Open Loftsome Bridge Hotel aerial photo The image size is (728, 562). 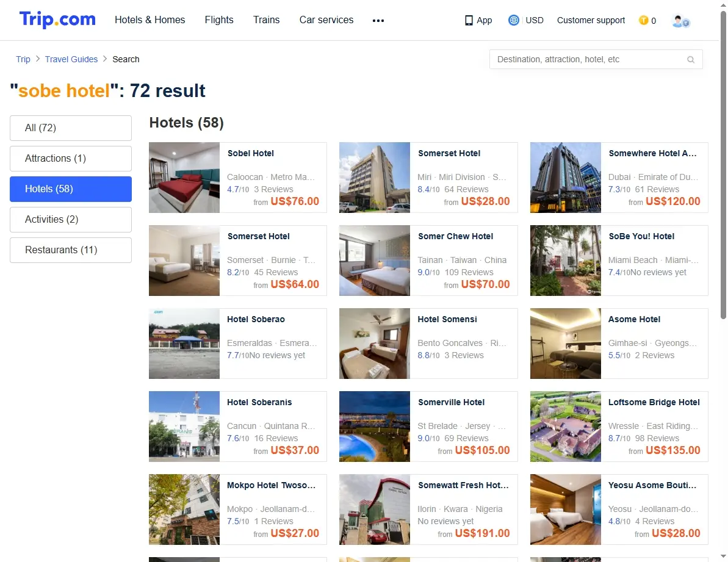[566, 427]
